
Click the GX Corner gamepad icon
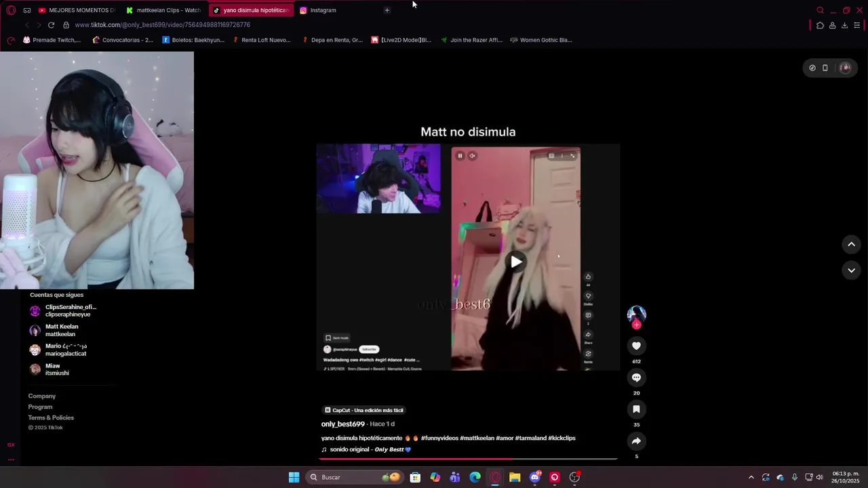27,10
